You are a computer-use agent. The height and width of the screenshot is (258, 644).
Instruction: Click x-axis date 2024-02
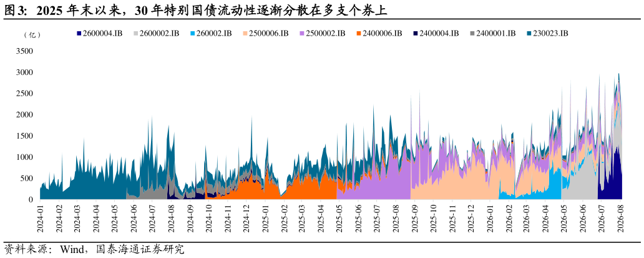point(59,220)
